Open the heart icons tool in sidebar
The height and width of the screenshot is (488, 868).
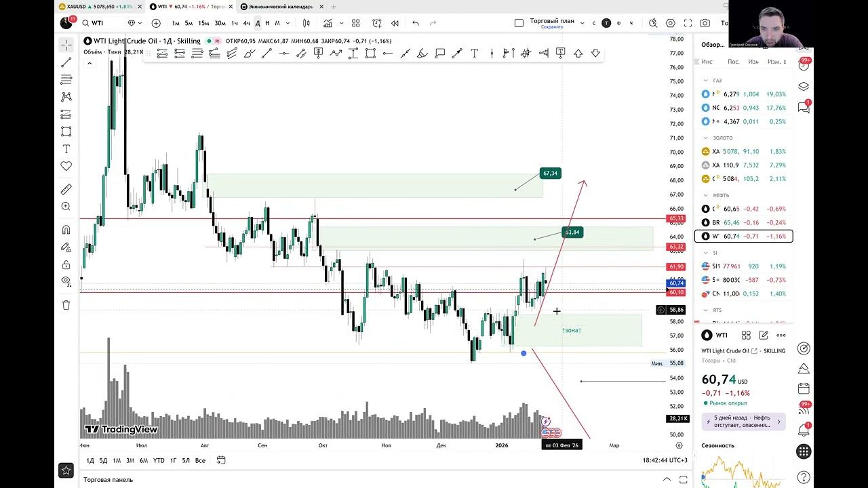point(66,166)
